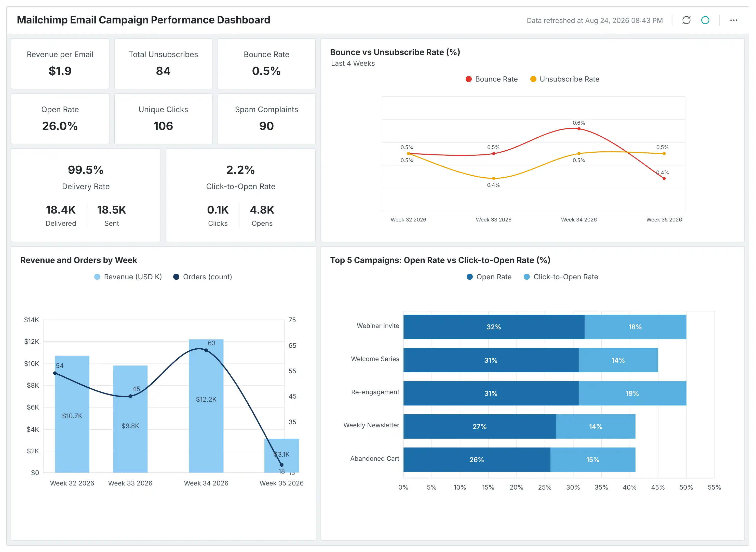Click the 0.1K Clicks figure
This screenshot has width=756, height=552.
tap(218, 210)
